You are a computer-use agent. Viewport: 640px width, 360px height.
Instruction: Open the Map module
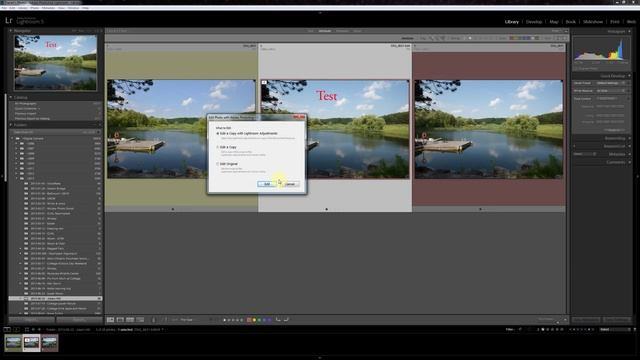(554, 22)
